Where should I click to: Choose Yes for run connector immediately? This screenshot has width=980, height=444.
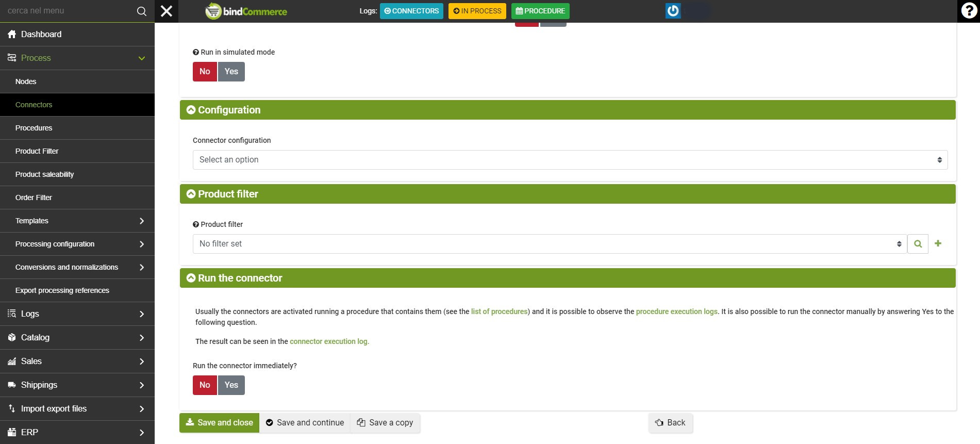[x=231, y=385]
